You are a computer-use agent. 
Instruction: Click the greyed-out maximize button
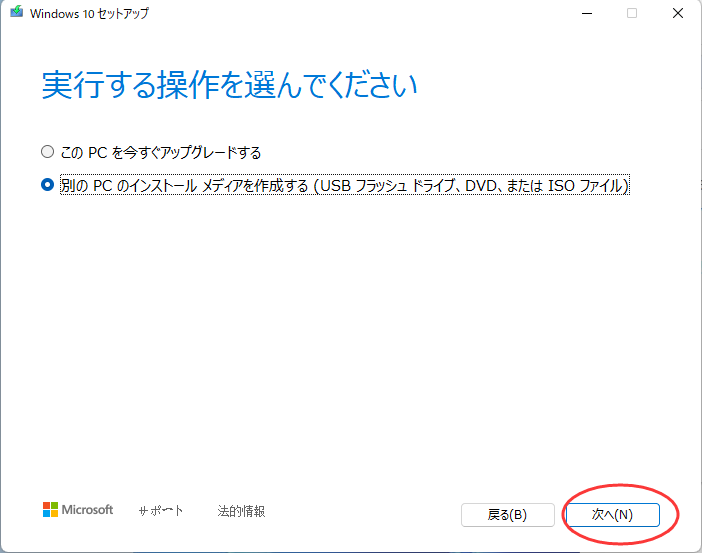click(x=632, y=14)
